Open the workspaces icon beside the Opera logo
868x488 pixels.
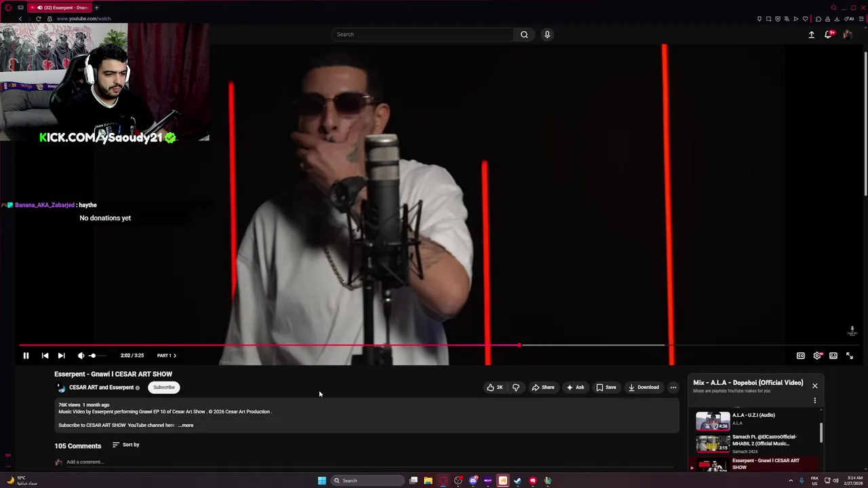pos(21,7)
